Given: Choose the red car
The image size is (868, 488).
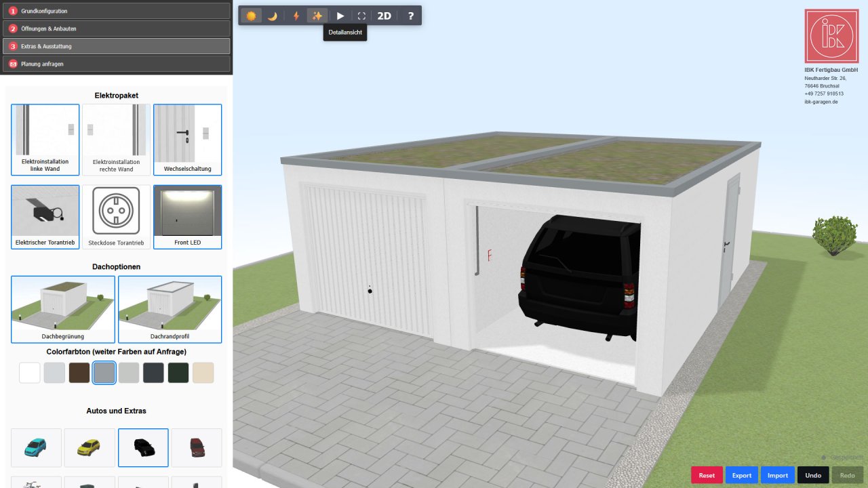Looking at the screenshot, I should click(197, 447).
